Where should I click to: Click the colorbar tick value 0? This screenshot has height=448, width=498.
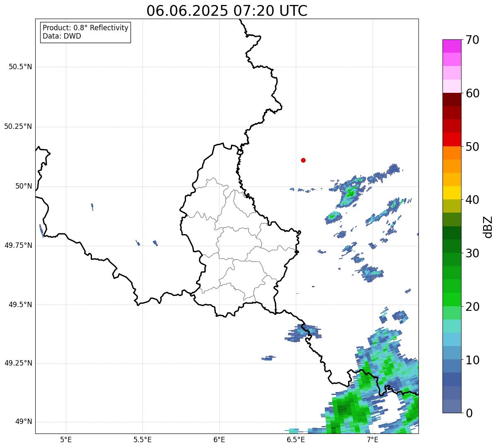click(469, 413)
